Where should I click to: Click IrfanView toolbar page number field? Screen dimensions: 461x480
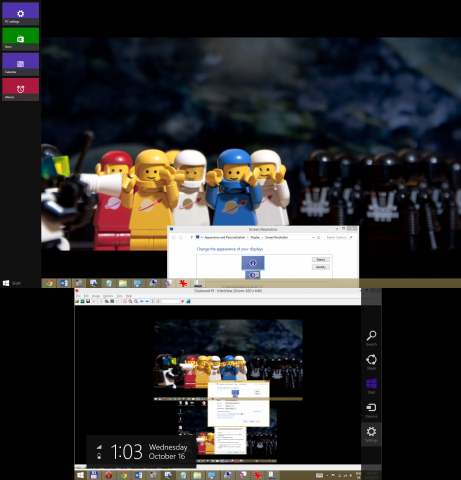170,301
